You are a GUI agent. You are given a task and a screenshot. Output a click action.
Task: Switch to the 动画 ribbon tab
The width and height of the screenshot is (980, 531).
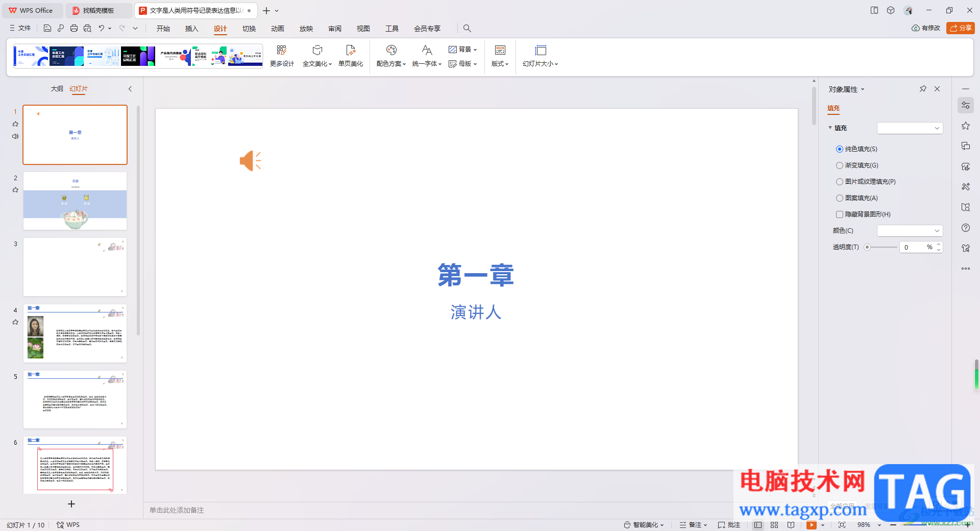(x=278, y=29)
